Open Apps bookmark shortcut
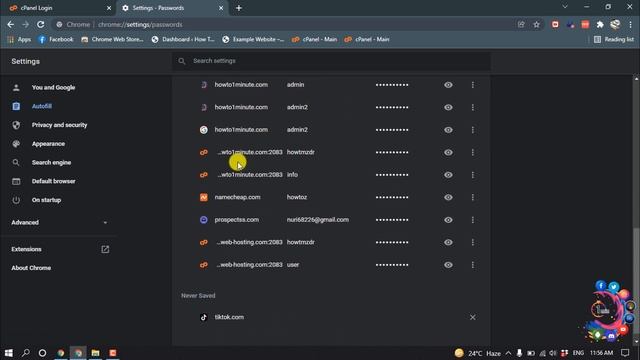 point(19,40)
